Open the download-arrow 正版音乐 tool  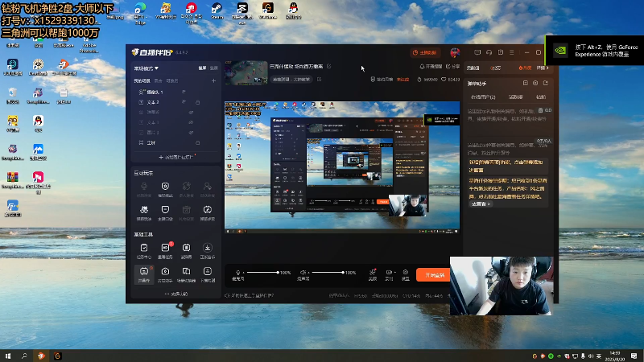[x=208, y=250]
